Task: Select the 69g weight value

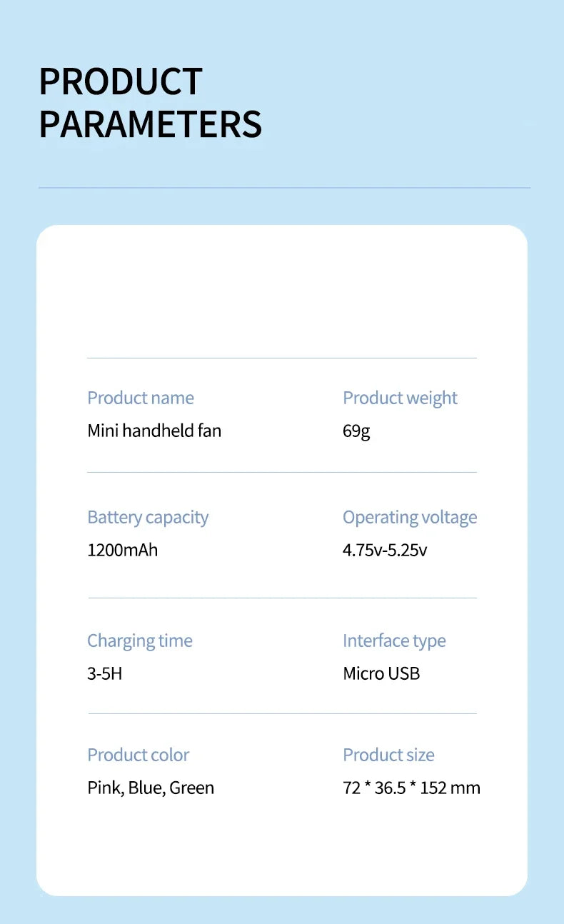Action: (356, 431)
